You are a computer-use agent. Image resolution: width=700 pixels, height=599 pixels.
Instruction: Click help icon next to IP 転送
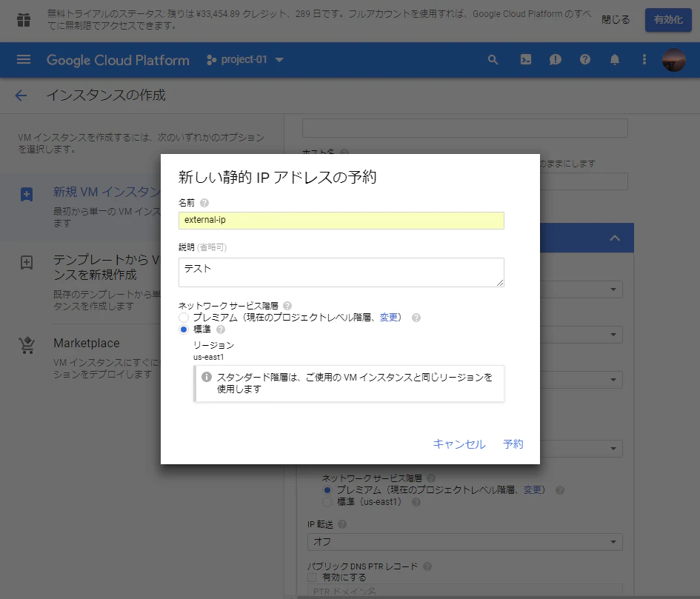(342, 524)
